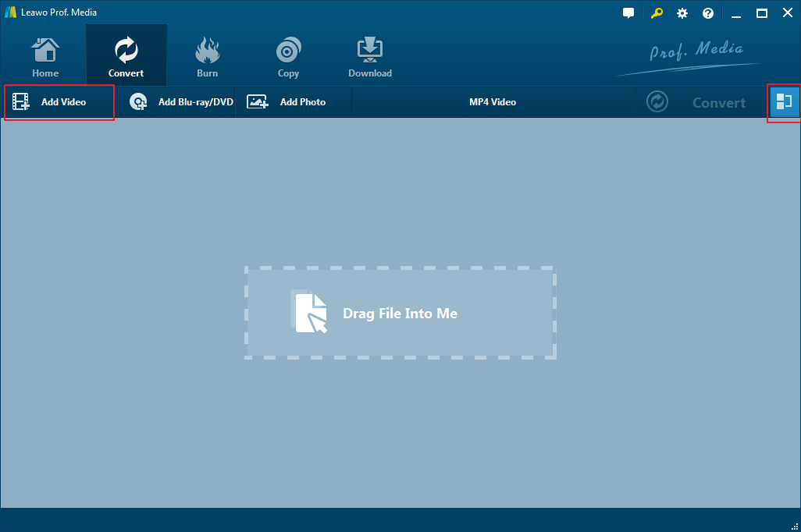Click the window corner grip at bottom right
This screenshot has height=532, width=801.
[x=795, y=527]
